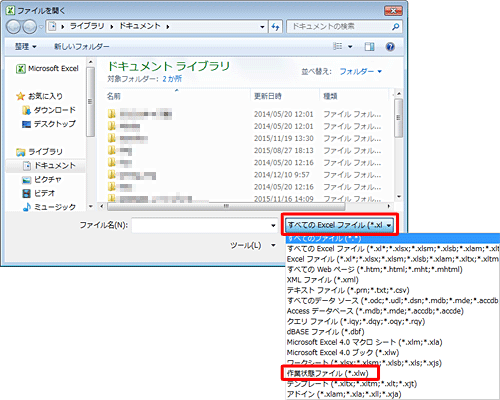Click the refresh button beside address bar

coord(275,27)
